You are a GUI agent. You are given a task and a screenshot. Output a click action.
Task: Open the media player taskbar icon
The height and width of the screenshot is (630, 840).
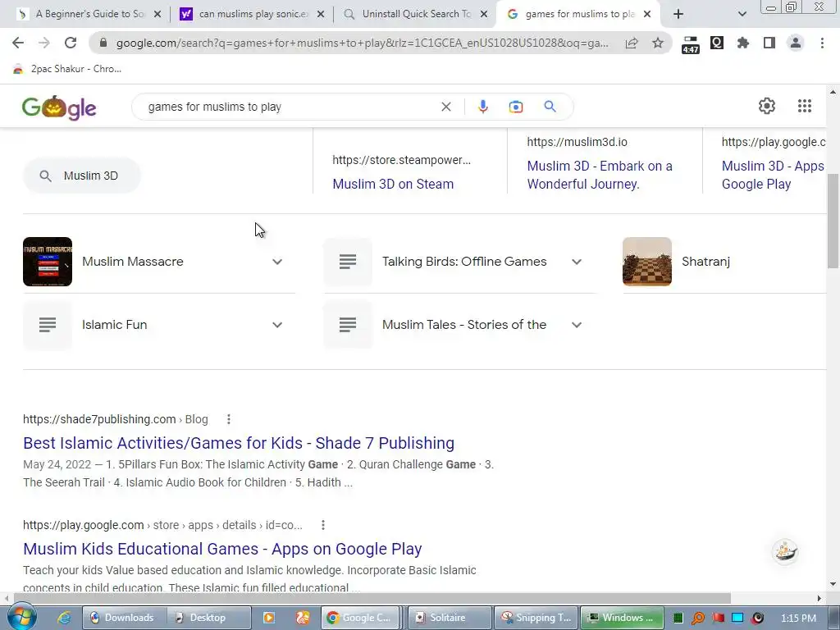click(x=269, y=618)
